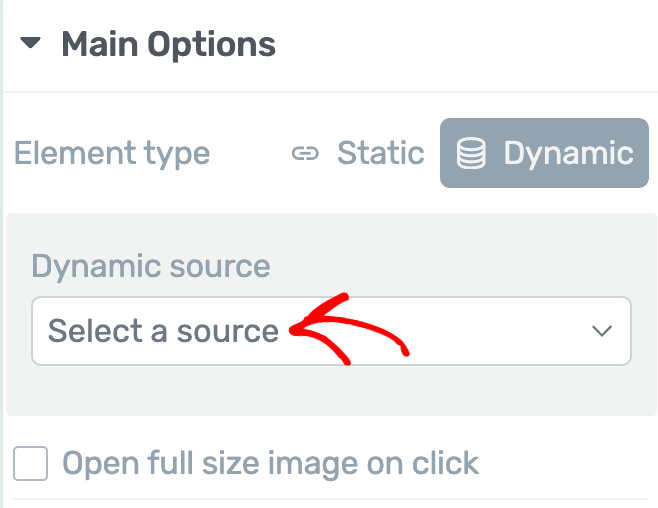Click the word "source" in dropdown placeholder
The image size is (658, 508).
227,331
